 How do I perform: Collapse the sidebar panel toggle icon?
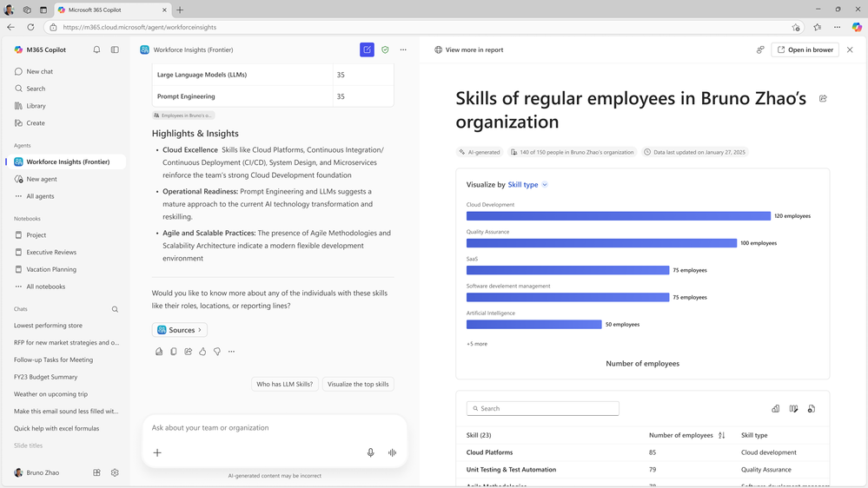[115, 49]
